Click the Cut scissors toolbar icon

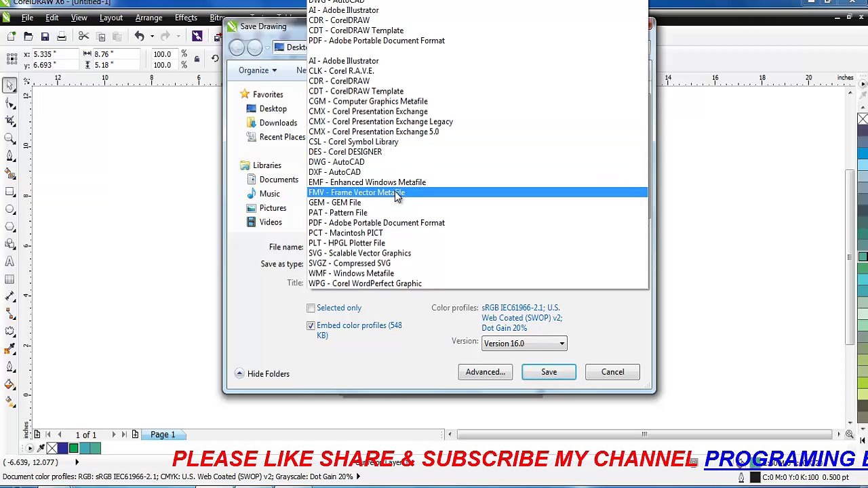click(x=83, y=36)
